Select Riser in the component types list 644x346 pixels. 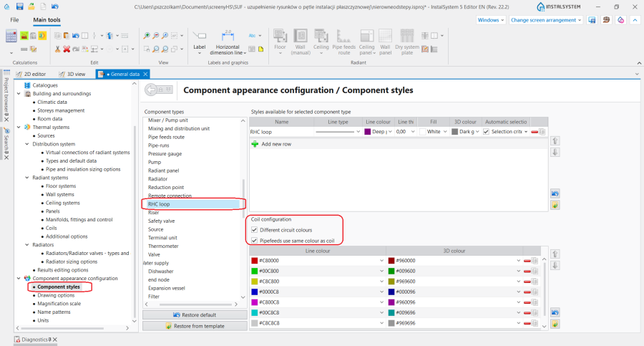pos(154,213)
